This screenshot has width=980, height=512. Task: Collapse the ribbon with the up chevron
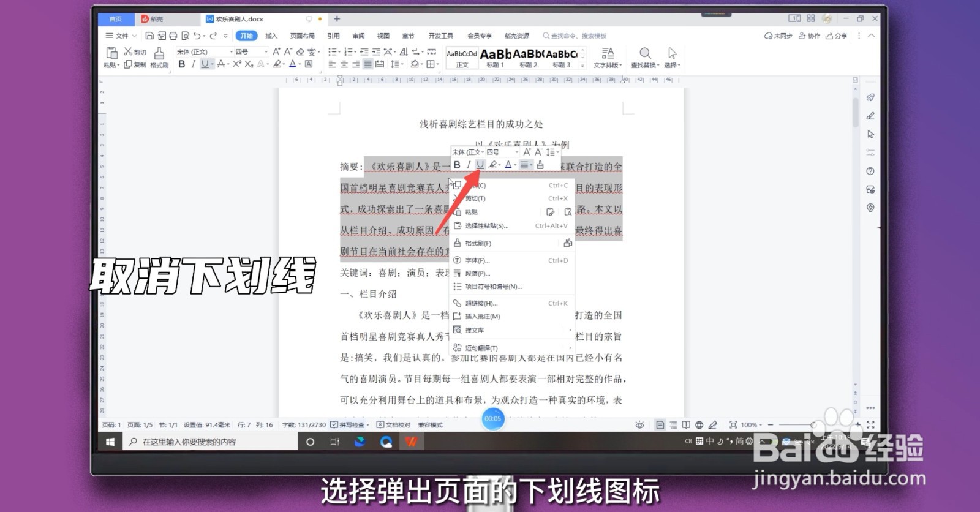point(872,36)
